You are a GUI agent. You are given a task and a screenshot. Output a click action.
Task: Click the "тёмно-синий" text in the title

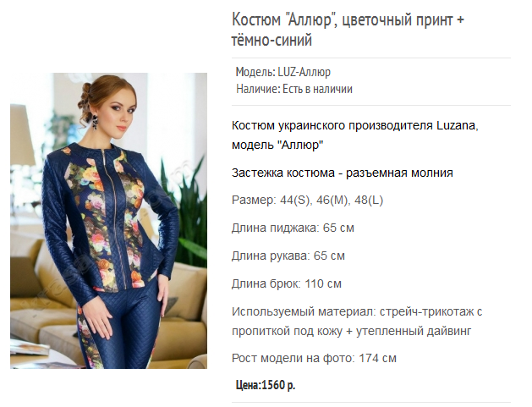pyautogui.click(x=271, y=41)
